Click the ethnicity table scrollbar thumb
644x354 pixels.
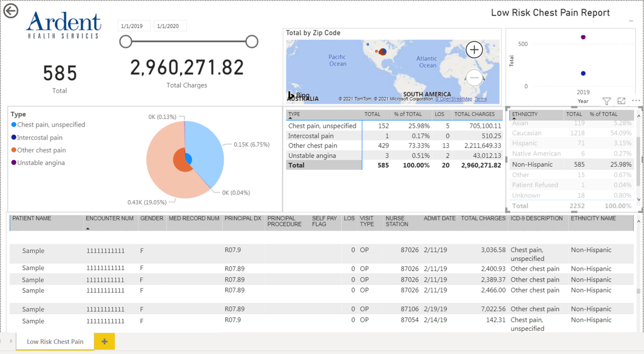[638, 161]
